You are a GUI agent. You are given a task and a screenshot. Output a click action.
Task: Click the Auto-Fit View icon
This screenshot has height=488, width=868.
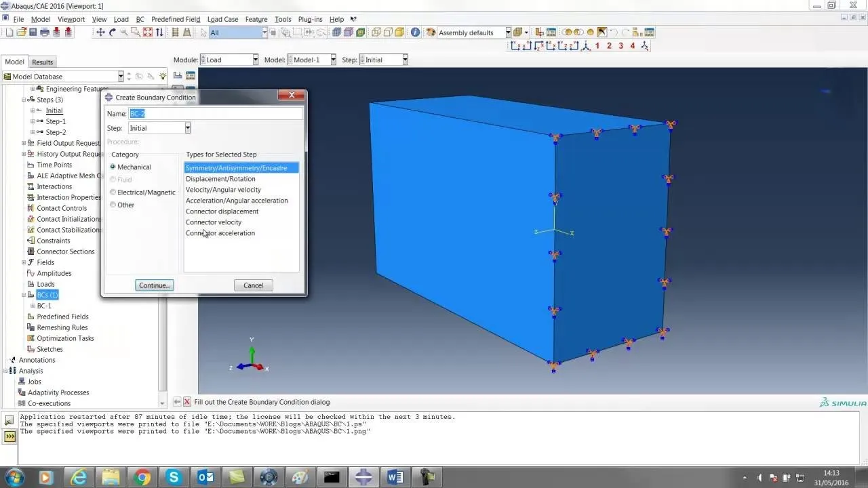pyautogui.click(x=147, y=33)
